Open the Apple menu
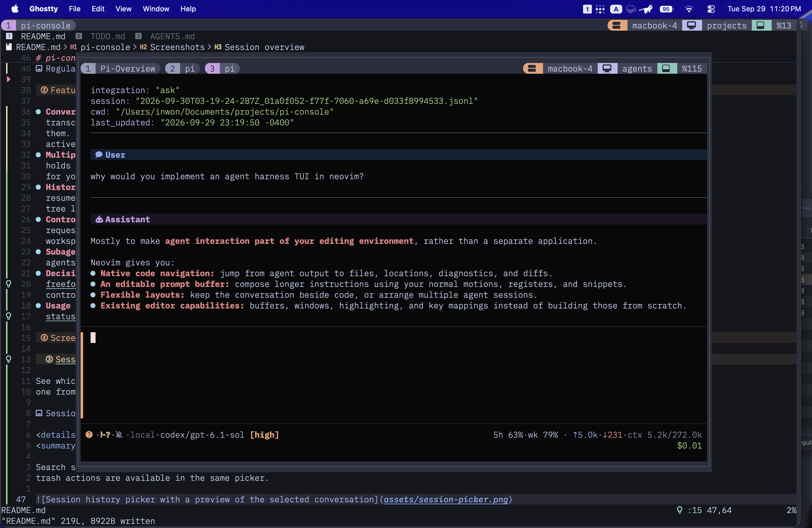This screenshot has width=812, height=528. click(15, 9)
